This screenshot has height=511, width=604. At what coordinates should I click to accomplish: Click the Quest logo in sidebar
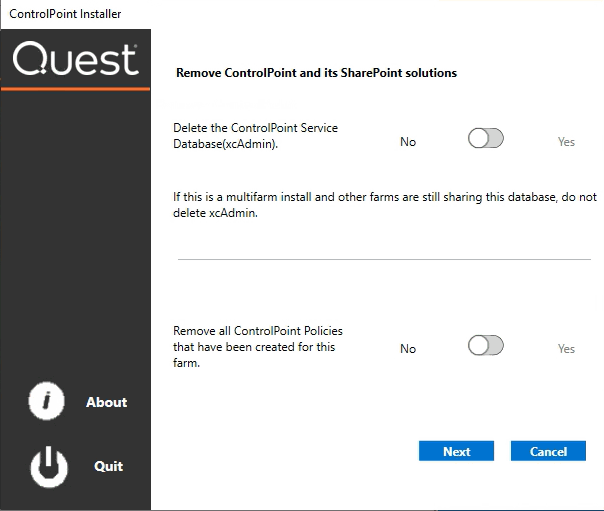(x=75, y=60)
